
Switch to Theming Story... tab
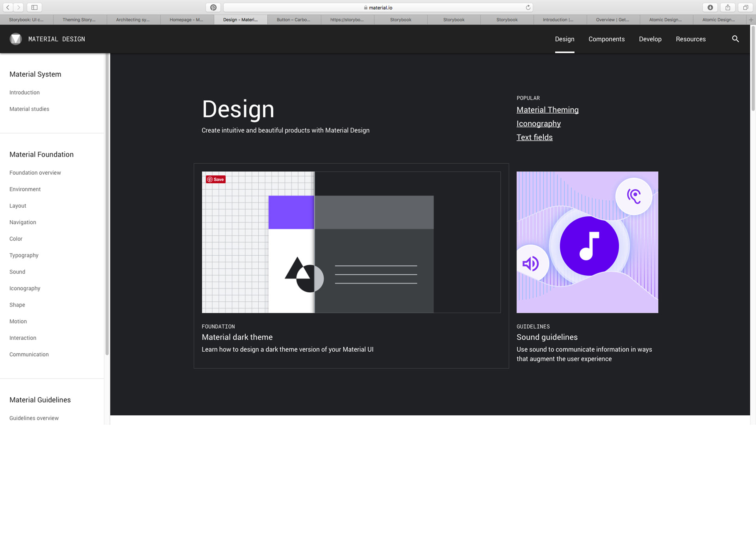click(79, 20)
